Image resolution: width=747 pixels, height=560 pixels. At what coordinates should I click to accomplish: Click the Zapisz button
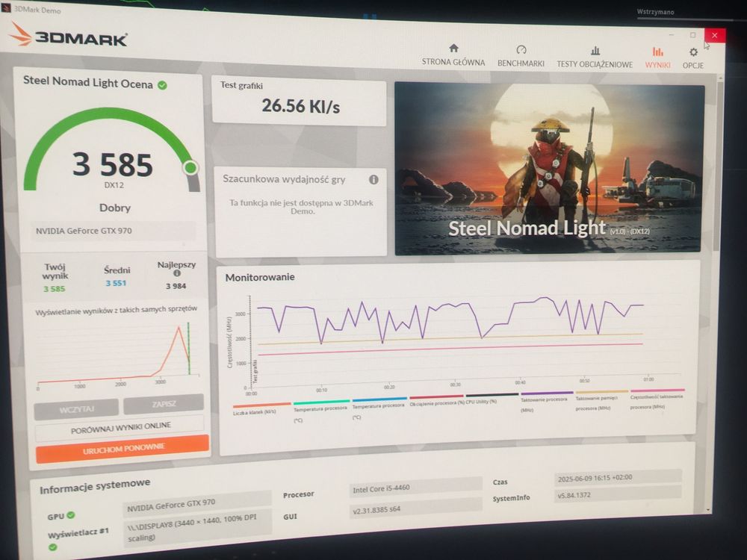pos(164,404)
